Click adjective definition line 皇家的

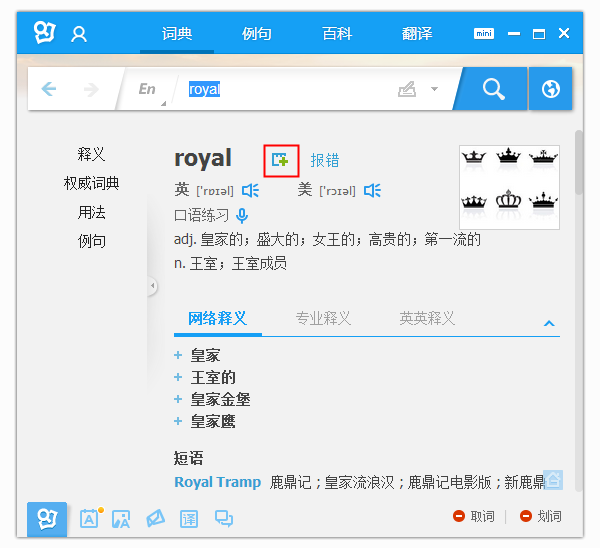coord(327,240)
